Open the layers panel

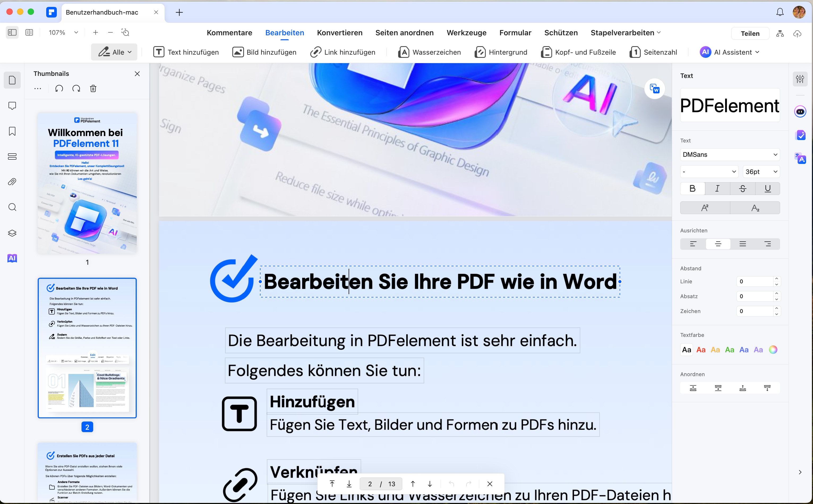(x=12, y=233)
